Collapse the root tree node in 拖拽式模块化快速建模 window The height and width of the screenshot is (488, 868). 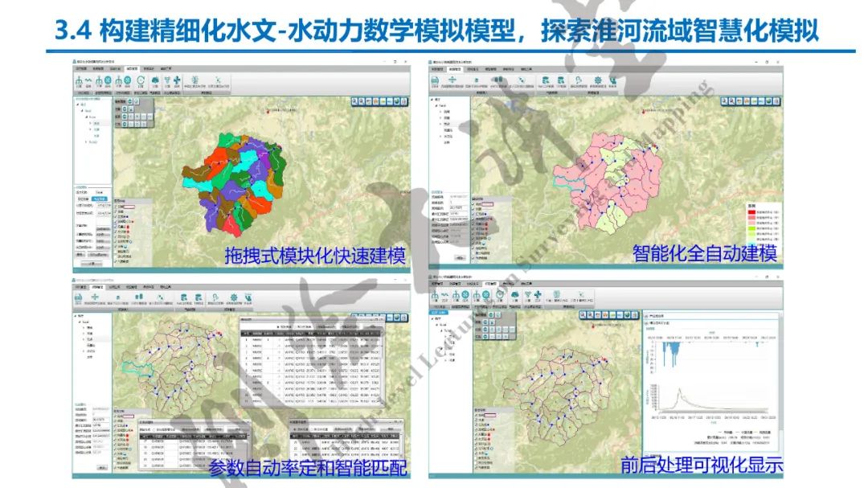76,104
